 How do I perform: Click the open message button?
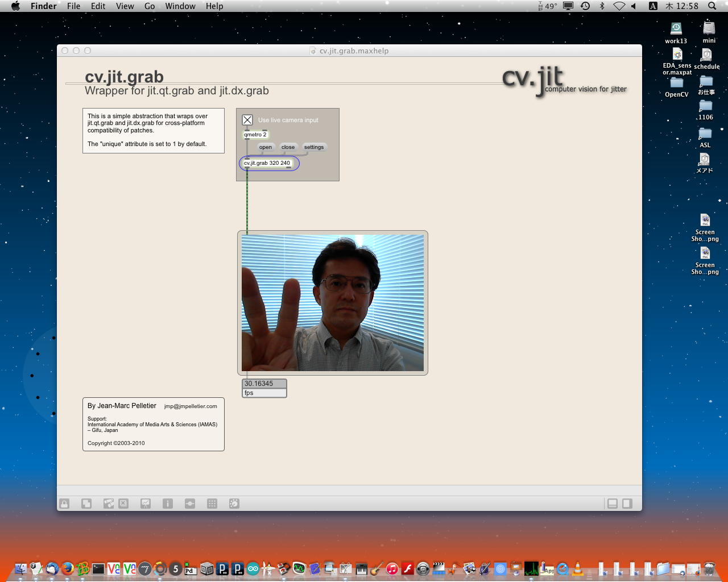tap(266, 147)
